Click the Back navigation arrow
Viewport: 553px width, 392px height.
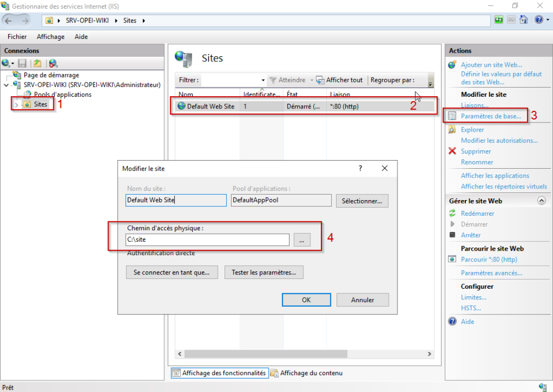(x=9, y=20)
